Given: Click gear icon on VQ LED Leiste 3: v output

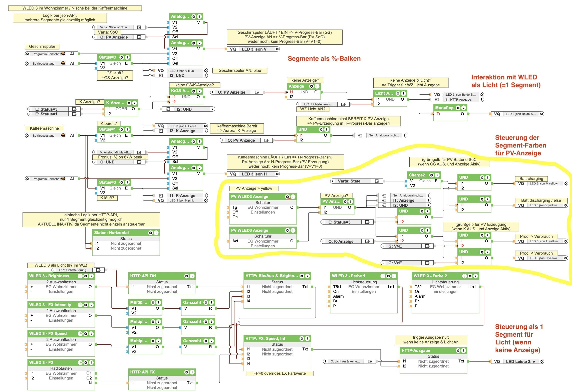Looking at the screenshot, I should point(541,362).
